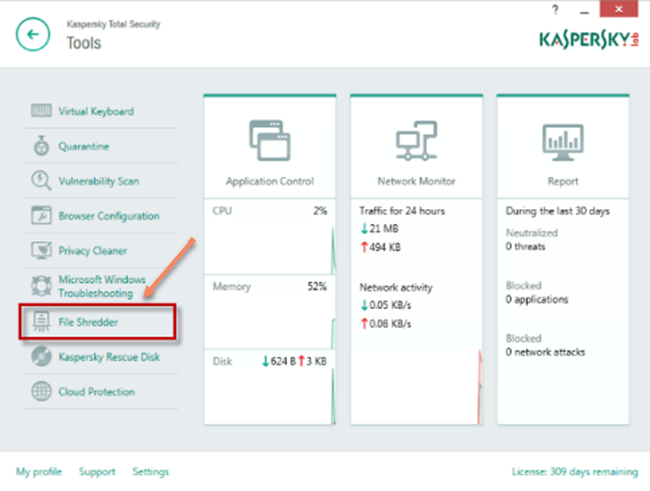Viewport: 650px width, 491px height.
Task: Open File Shredder
Action: coord(88,322)
